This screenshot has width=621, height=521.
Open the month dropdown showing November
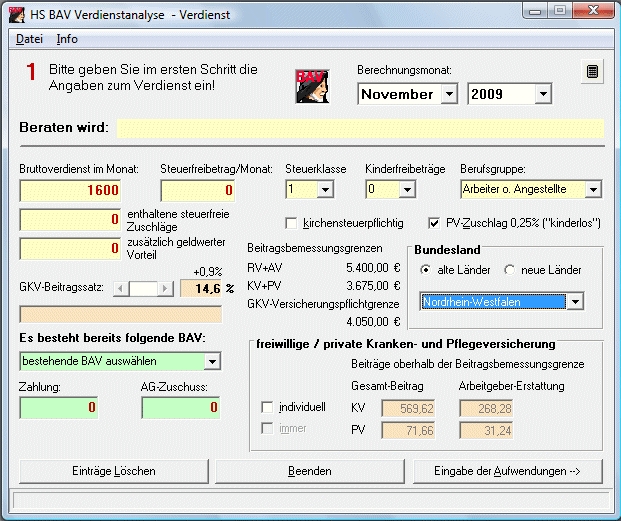point(448,94)
